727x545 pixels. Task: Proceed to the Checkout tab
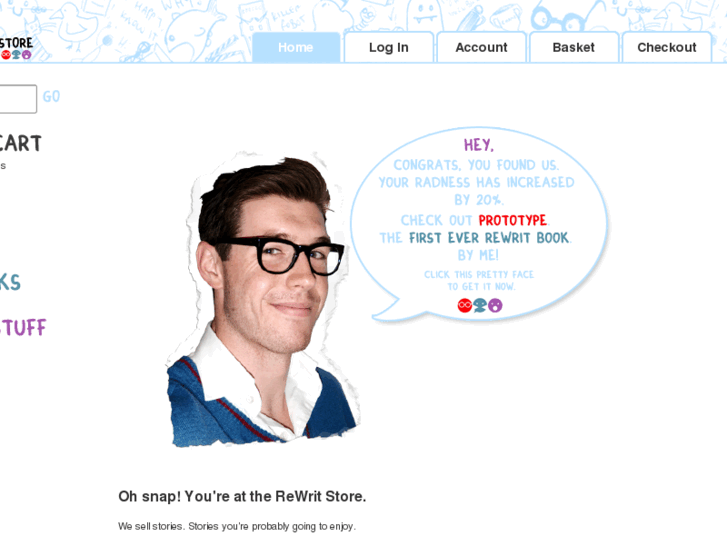coord(666,47)
